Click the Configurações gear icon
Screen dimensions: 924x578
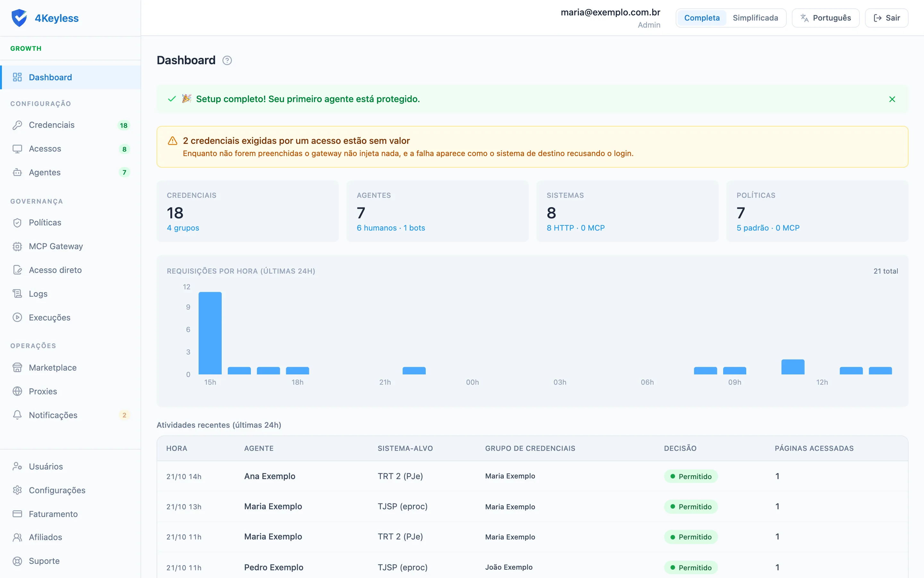[17, 490]
